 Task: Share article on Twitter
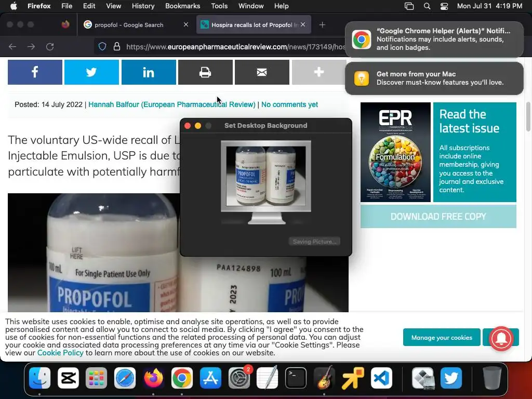91,72
